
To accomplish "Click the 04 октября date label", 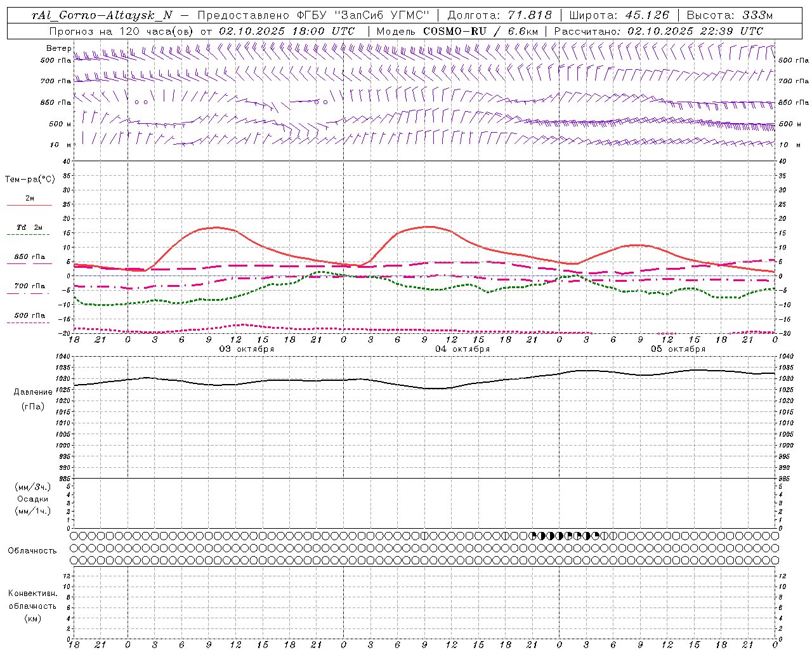I will pyautogui.click(x=462, y=349).
